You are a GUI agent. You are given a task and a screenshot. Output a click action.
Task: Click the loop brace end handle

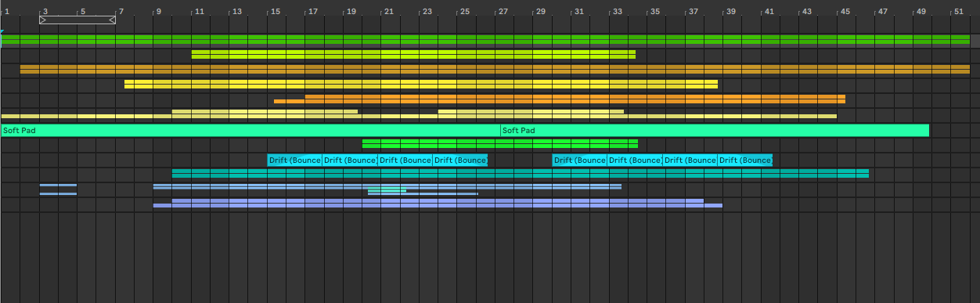pos(112,20)
